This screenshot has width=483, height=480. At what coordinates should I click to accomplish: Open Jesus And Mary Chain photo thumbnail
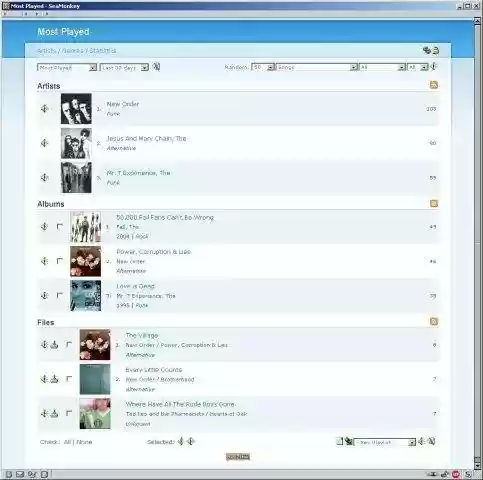click(76, 143)
